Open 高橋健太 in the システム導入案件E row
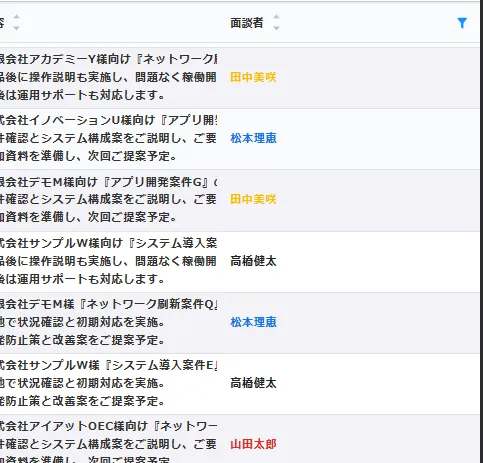 point(253,383)
